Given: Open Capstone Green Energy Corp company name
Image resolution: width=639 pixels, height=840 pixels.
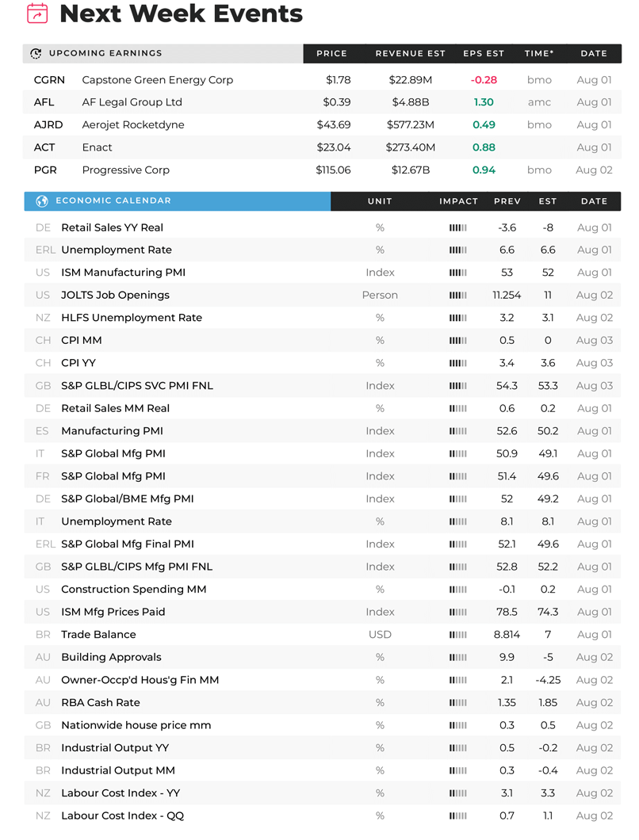Looking at the screenshot, I should [x=158, y=80].
